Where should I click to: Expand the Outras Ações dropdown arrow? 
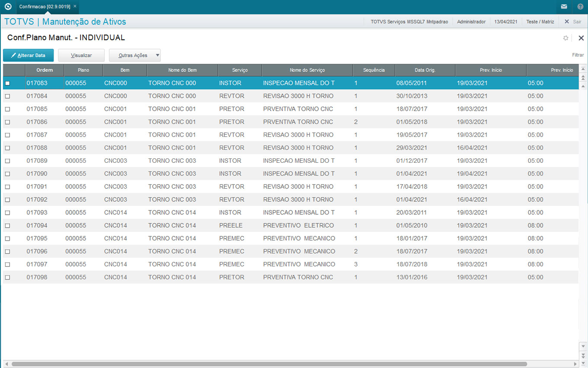click(157, 55)
